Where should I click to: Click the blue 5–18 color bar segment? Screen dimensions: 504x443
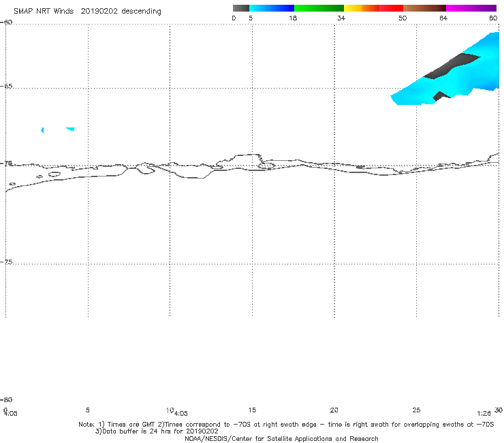(x=272, y=8)
